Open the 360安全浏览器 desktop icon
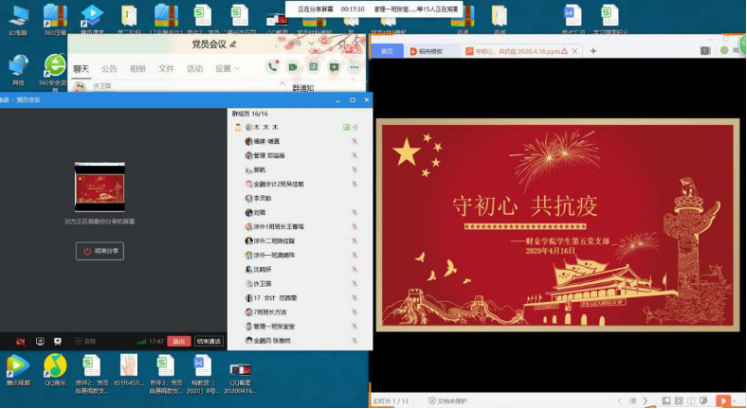 [x=55, y=72]
